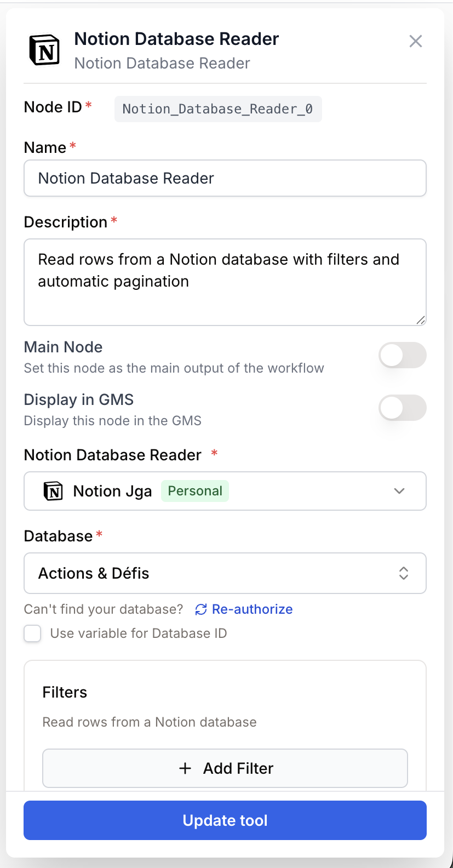Viewport: 453px width, 868px height.
Task: Grab the Description textarea resize handle
Action: coord(420,320)
